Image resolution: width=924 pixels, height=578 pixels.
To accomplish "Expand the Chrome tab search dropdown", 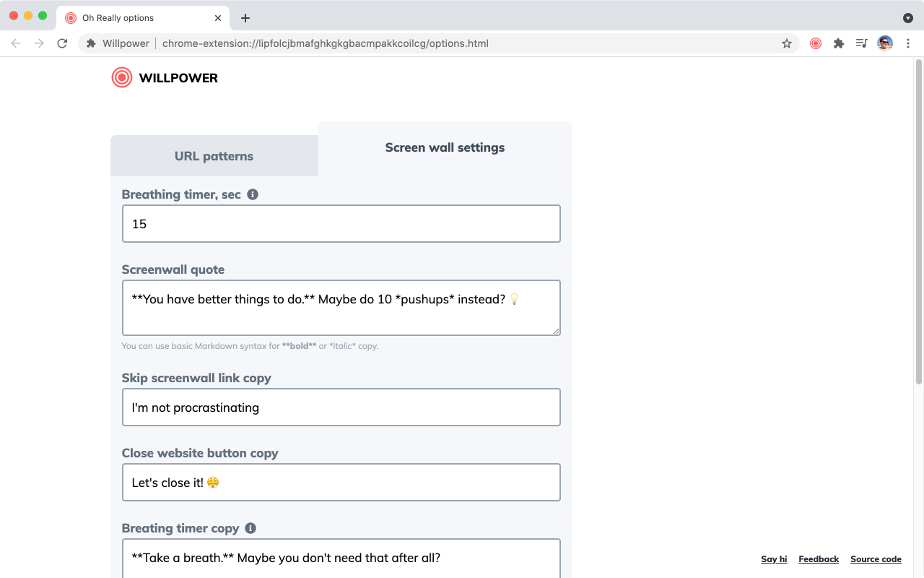I will pyautogui.click(x=908, y=18).
